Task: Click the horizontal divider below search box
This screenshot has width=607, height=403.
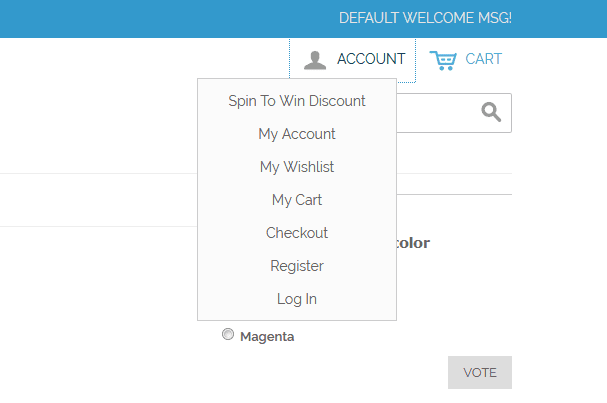Action: pos(455,194)
